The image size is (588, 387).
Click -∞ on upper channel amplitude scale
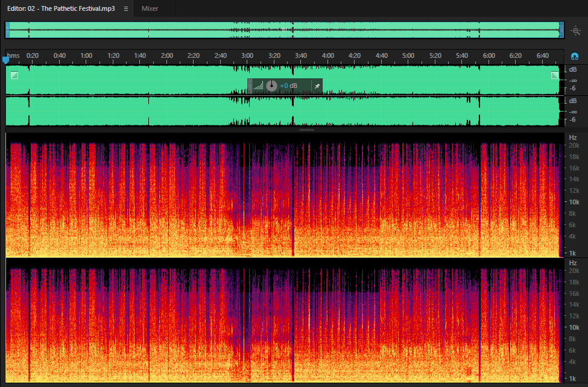click(x=573, y=80)
